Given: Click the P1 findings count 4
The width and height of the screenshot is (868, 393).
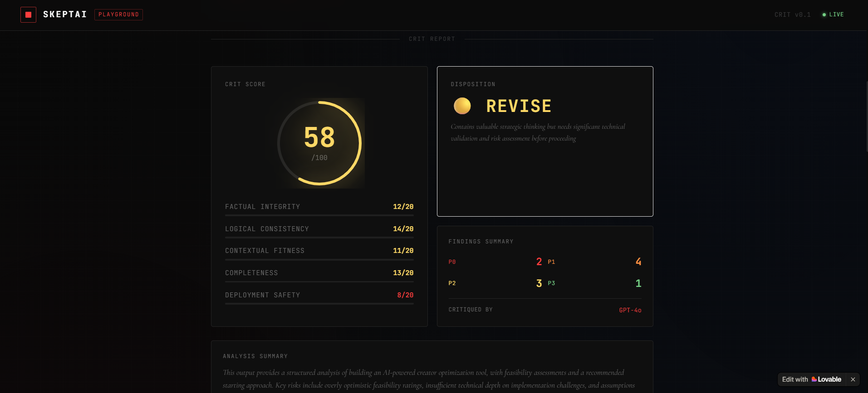Looking at the screenshot, I should pos(638,262).
